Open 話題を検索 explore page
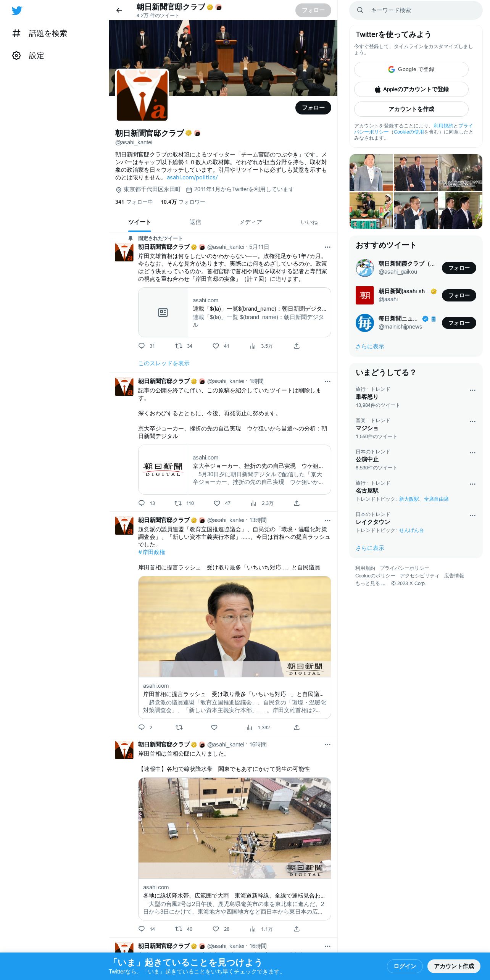Screen dimensions: 490x980 coord(40,33)
